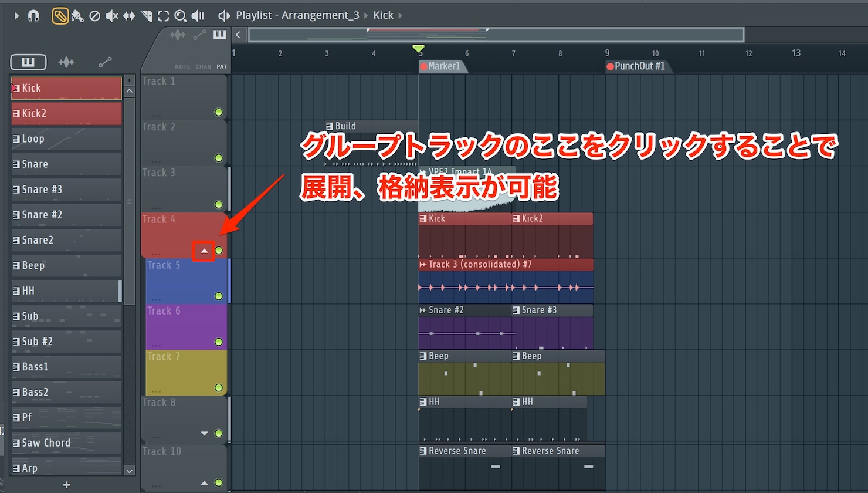Mute Track 7 with its green LED
This screenshot has height=493, width=868.
(219, 387)
